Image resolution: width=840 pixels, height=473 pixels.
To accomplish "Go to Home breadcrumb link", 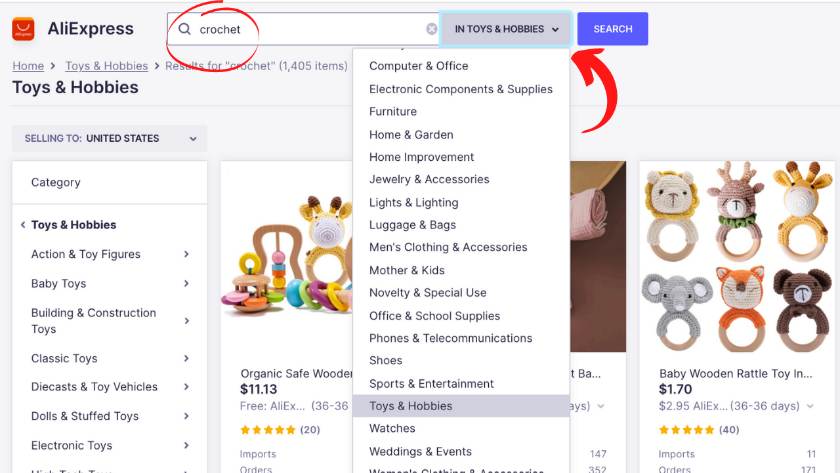I will tap(28, 66).
